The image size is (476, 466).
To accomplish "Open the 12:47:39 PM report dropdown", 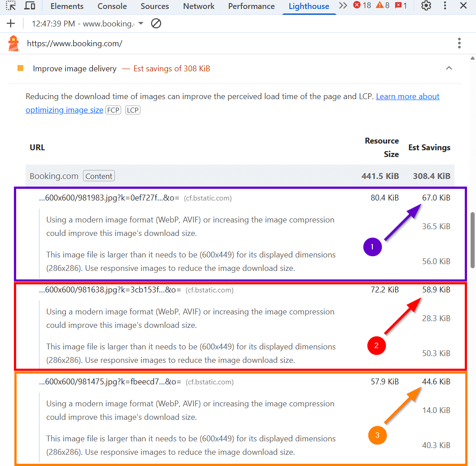I will pos(140,23).
